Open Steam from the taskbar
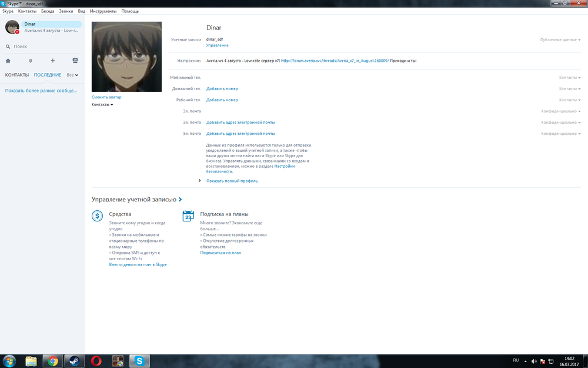Screen dimensions: 588x368 tap(74, 361)
